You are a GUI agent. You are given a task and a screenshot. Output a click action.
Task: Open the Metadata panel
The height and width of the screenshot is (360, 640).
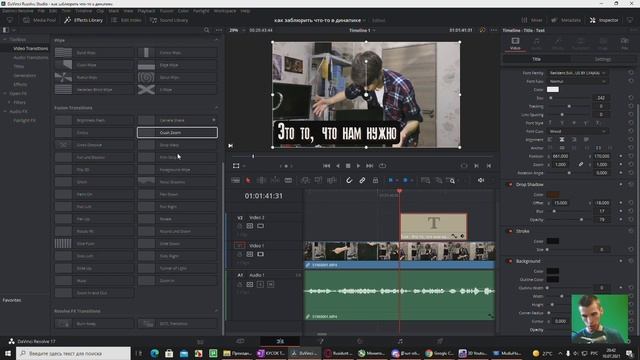pos(566,20)
